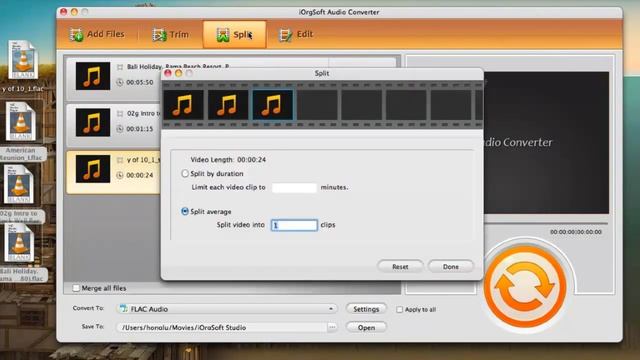Click the preview screen in main window

pos(546,143)
